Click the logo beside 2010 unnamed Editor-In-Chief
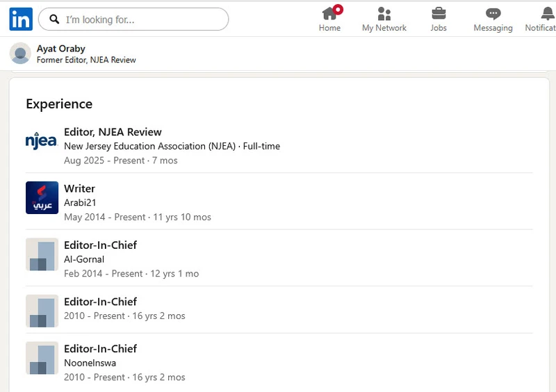 (42, 311)
